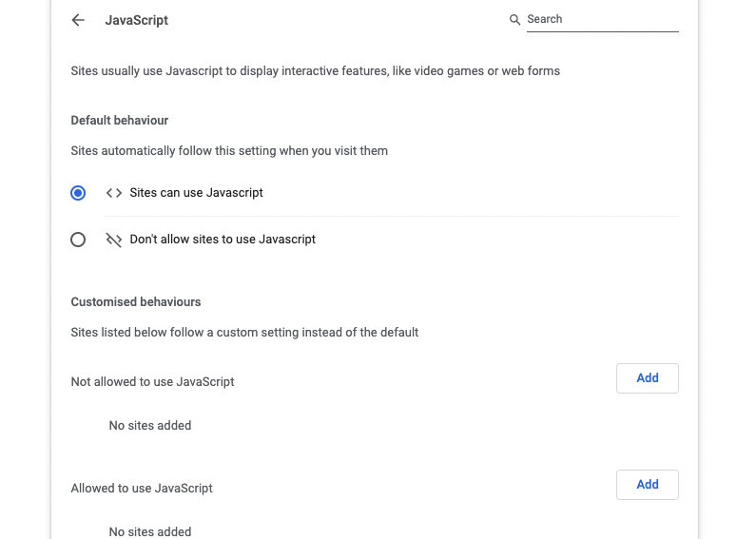Image resolution: width=756 pixels, height=539 pixels.
Task: Click the 'Don't allow sites to use Javascript' label
Action: point(223,240)
